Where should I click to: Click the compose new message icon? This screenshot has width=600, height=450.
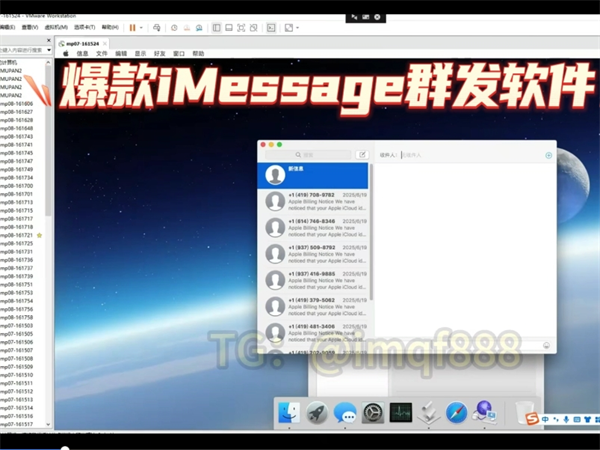[x=362, y=155]
